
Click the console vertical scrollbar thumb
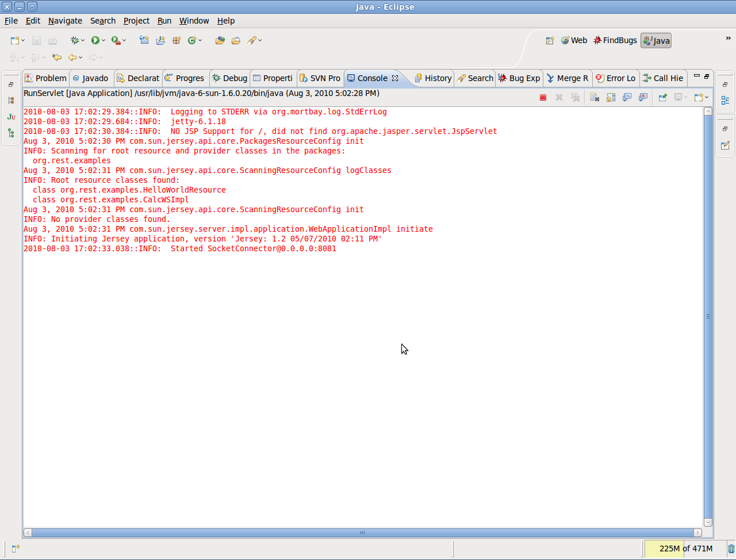[708, 317]
